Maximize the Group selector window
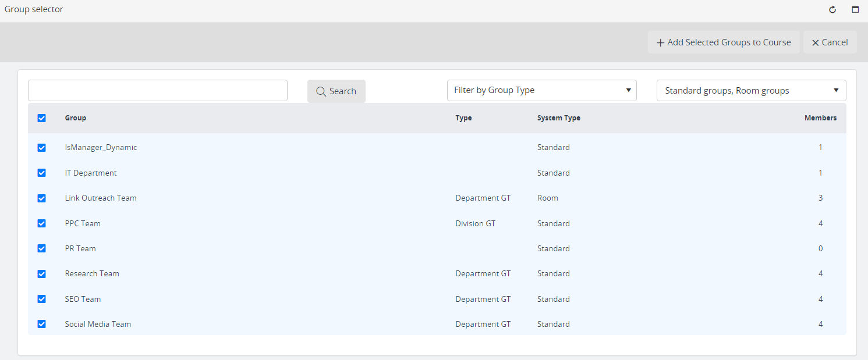This screenshot has height=360, width=868. [x=855, y=9]
